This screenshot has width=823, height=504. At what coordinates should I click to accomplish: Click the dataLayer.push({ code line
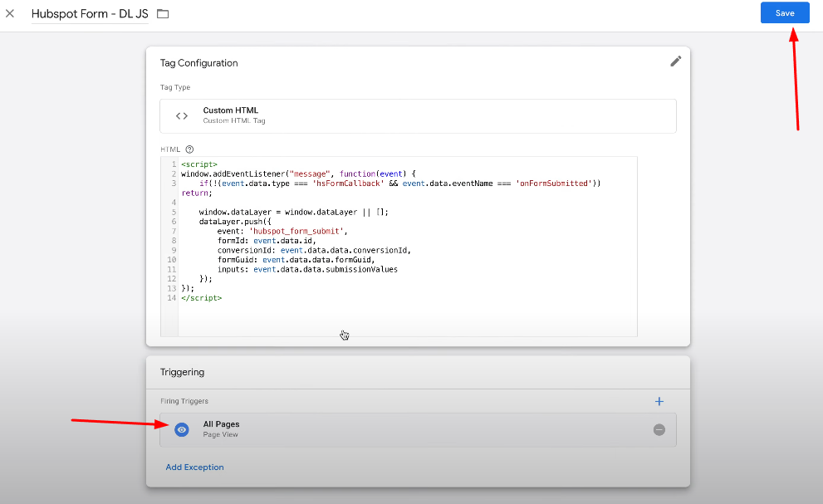pyautogui.click(x=235, y=222)
